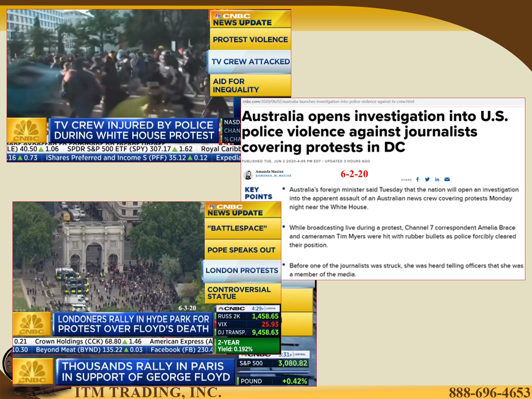Click LONDONERS RALLY IN HYDE PARK banner
The height and width of the screenshot is (399, 532).
[x=133, y=324]
